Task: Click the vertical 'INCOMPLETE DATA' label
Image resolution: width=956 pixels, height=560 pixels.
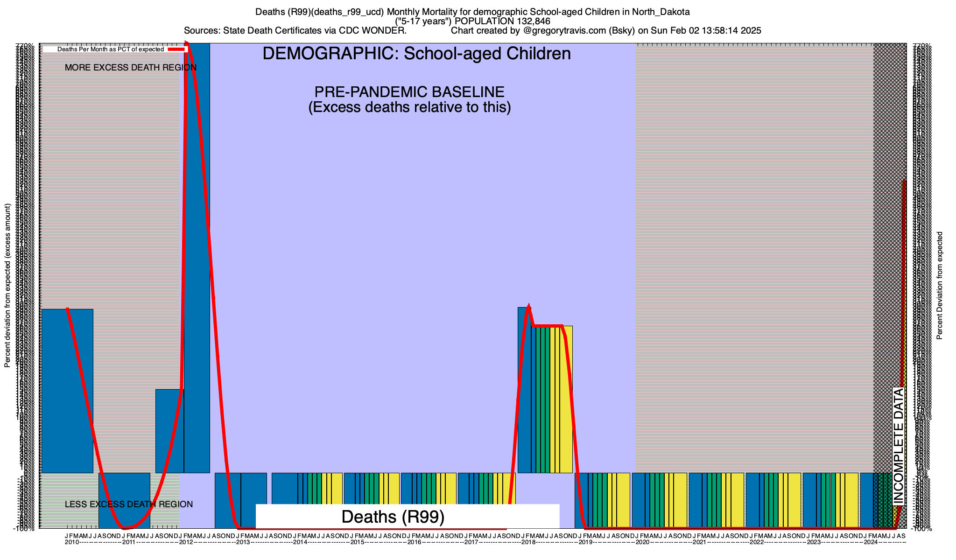Action: click(899, 447)
